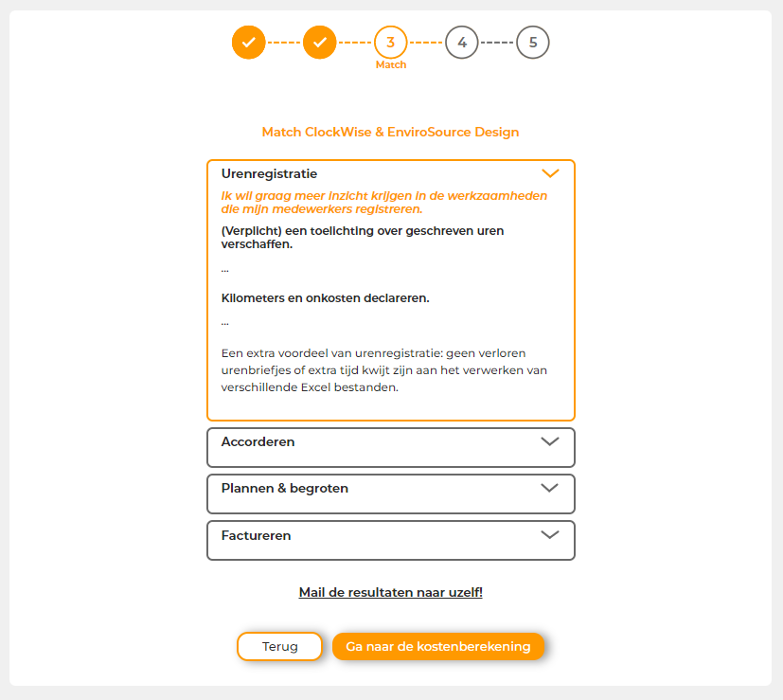The image size is (783, 700).
Task: Click the second completed step checkmark
Action: coord(320,43)
